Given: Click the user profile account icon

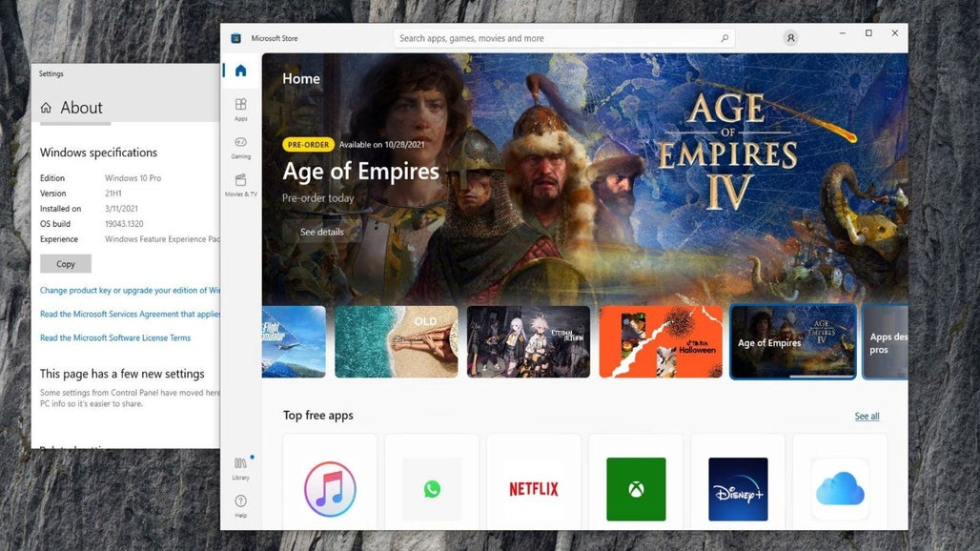Looking at the screenshot, I should tap(790, 38).
